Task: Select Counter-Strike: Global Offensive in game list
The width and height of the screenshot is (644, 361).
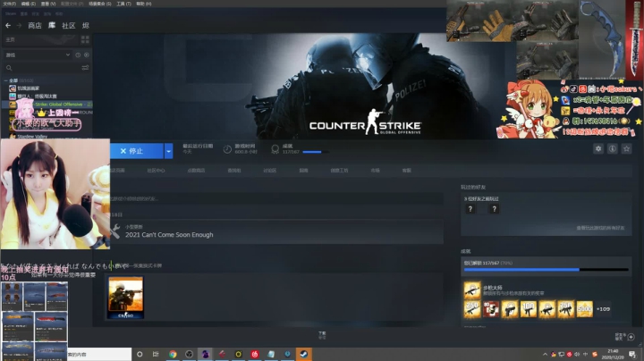Action: [x=50, y=105]
